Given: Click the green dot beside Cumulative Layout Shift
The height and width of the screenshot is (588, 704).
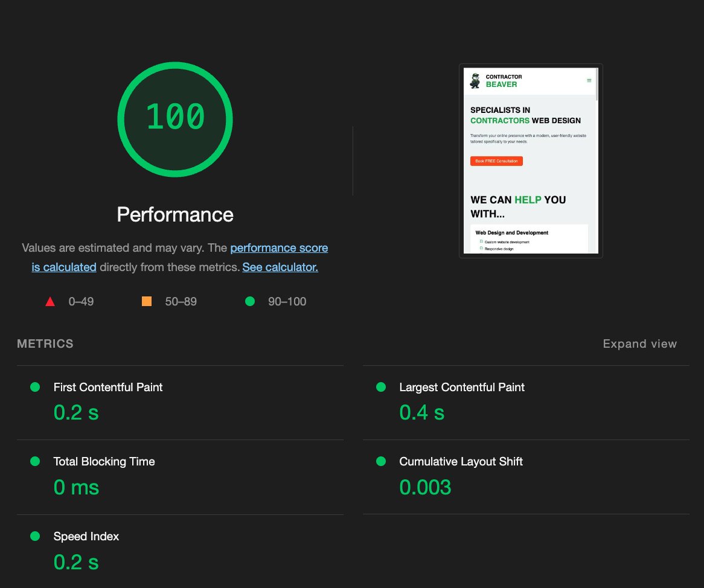Looking at the screenshot, I should click(x=380, y=461).
